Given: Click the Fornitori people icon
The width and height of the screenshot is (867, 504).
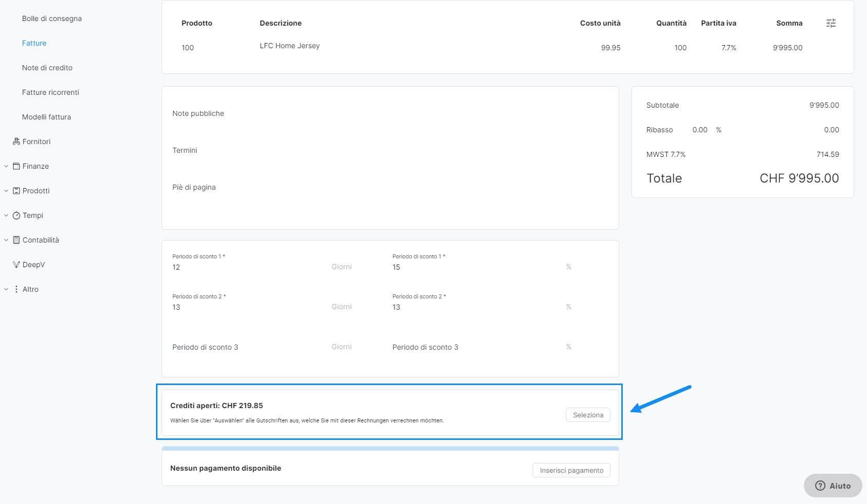Looking at the screenshot, I should point(16,142).
